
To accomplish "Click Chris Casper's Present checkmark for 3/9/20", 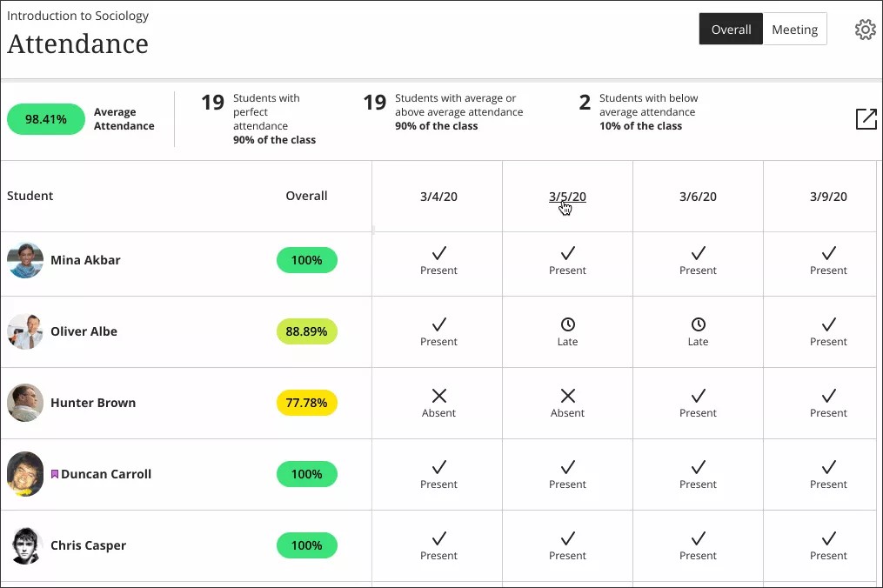I will (x=828, y=538).
